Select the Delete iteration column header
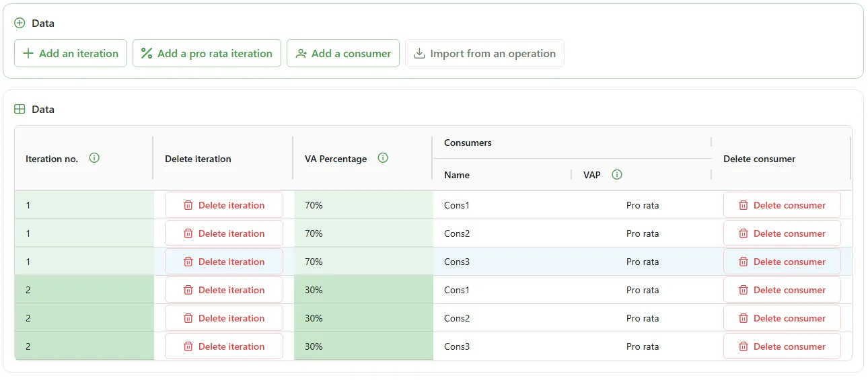 (x=198, y=159)
